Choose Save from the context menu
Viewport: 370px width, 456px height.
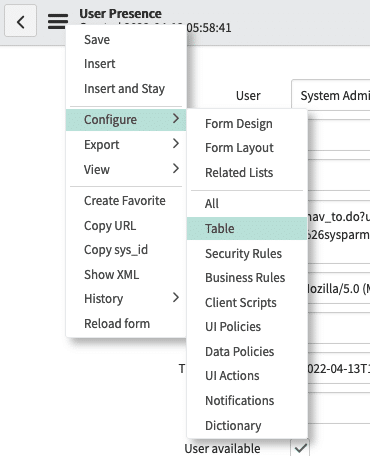click(x=126, y=40)
